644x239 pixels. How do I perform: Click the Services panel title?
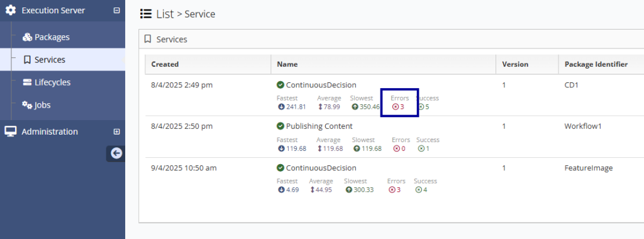pyautogui.click(x=172, y=40)
